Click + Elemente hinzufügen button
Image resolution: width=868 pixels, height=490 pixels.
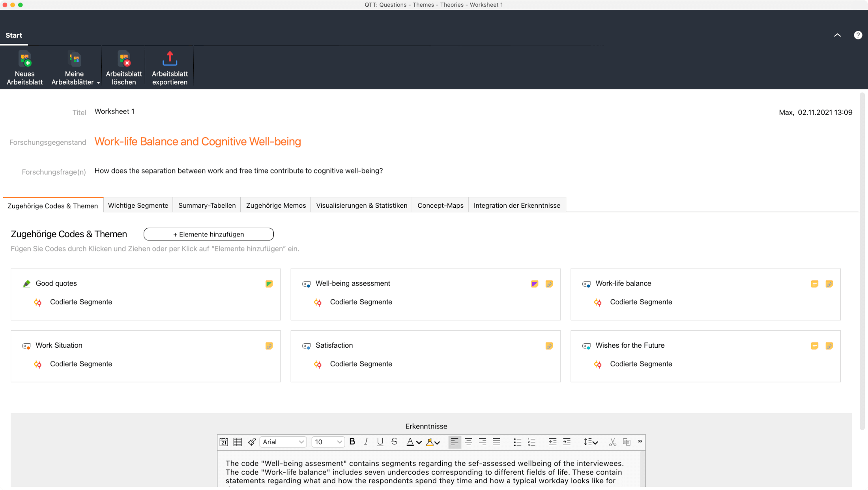pyautogui.click(x=208, y=234)
